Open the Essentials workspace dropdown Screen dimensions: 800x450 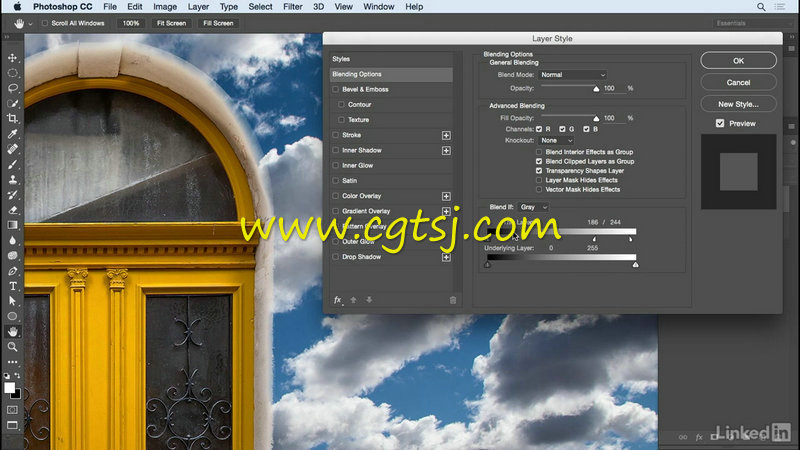(753, 23)
